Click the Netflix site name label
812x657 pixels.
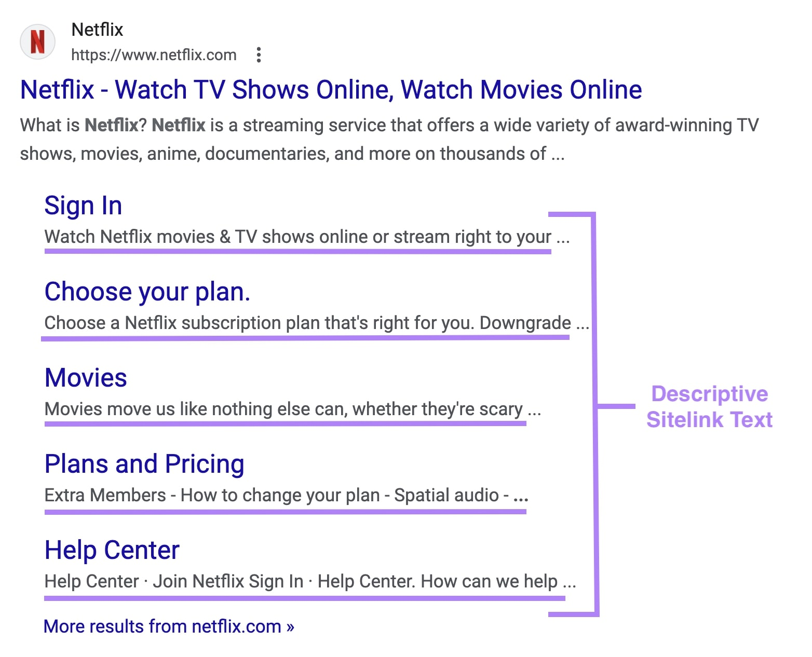pos(98,30)
